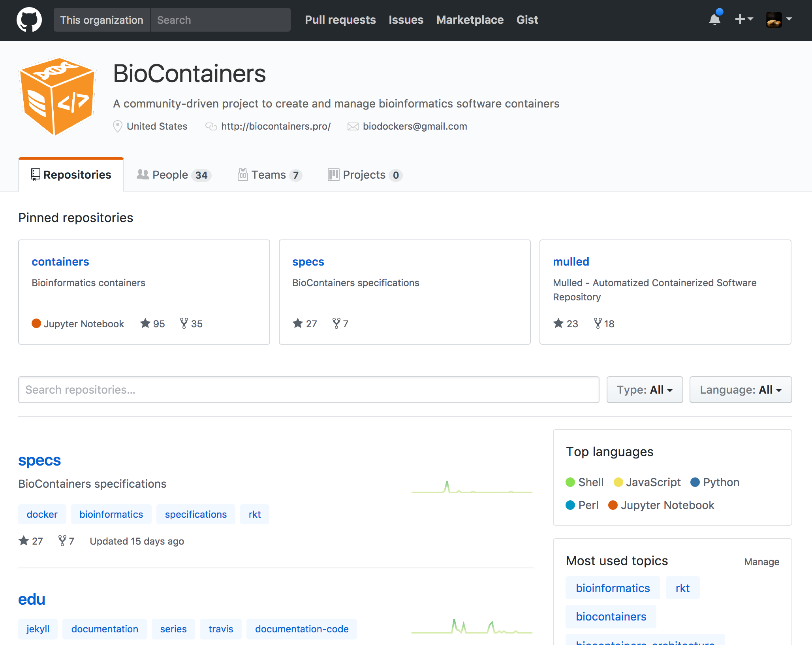
Task: Expand the Type: All dropdown
Action: 645,390
